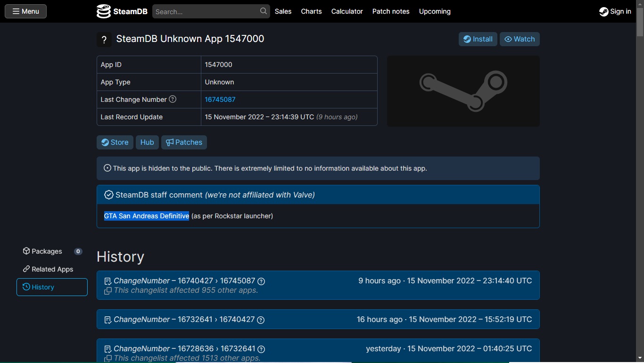Image resolution: width=644 pixels, height=363 pixels.
Task: Click the search magnifier icon
Action: coord(264,11)
